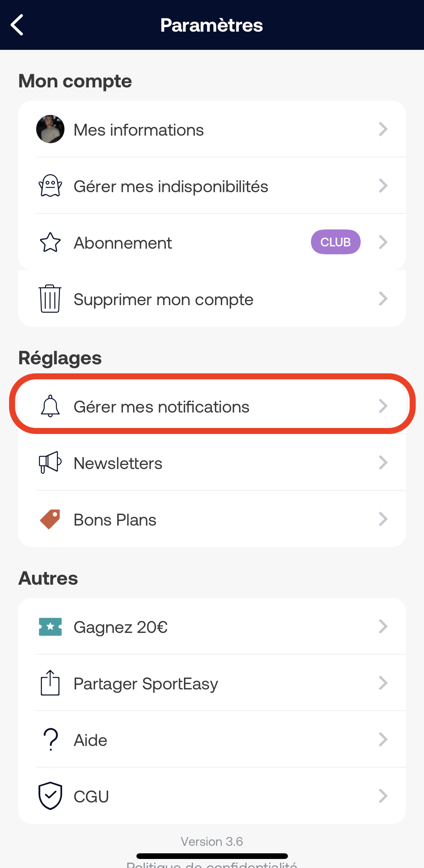424x868 pixels.
Task: Tap the megaphone Newsletters icon
Action: [50, 462]
